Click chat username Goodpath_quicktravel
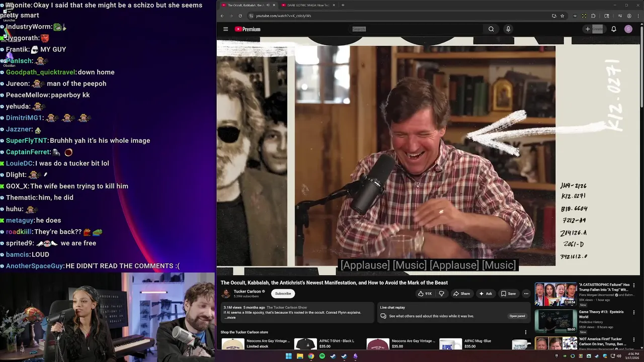 [41, 72]
